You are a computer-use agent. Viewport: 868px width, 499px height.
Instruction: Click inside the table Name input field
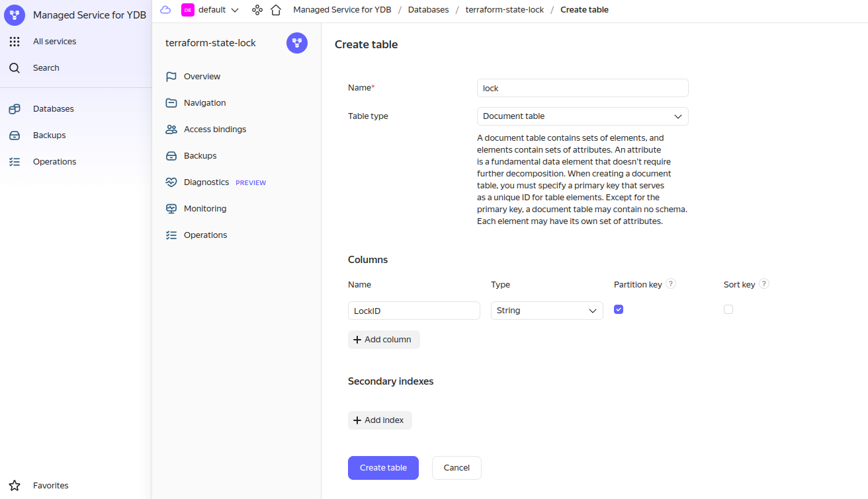point(582,87)
